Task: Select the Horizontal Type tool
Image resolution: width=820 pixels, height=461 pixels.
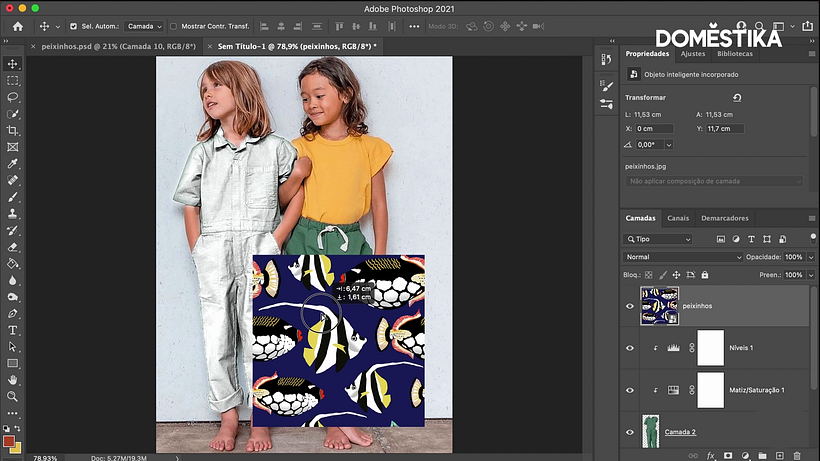Action: pyautogui.click(x=13, y=330)
